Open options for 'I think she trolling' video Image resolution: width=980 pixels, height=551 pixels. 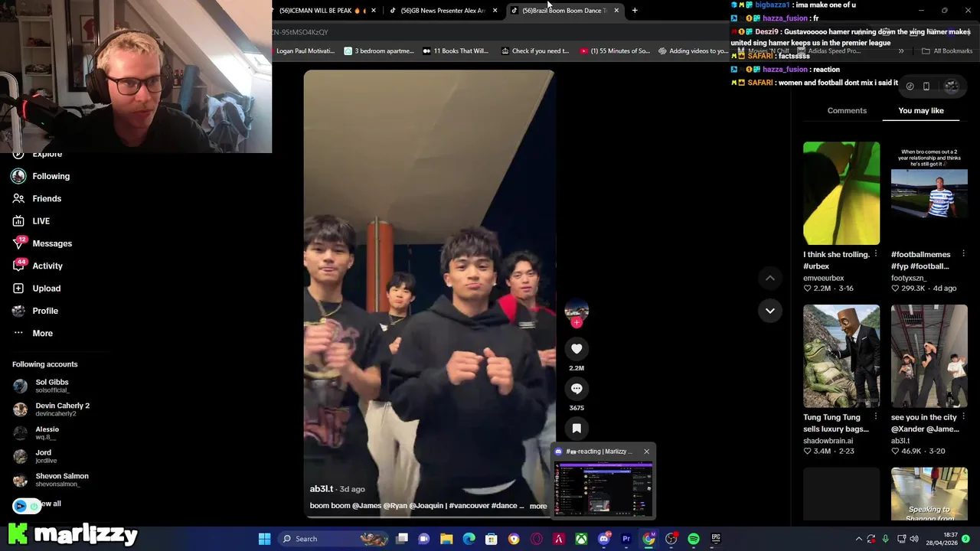pos(876,254)
